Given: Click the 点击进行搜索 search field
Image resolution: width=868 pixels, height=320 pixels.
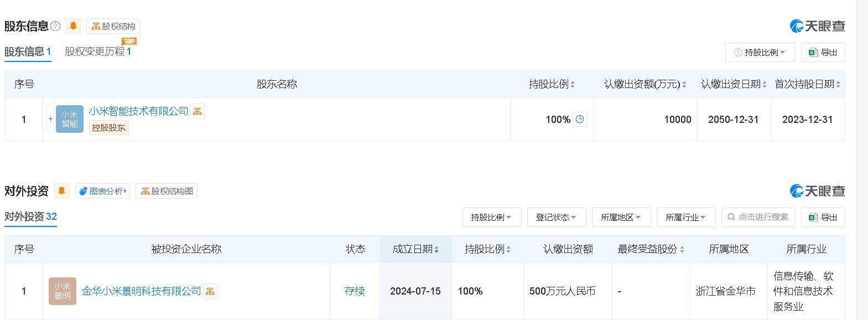Looking at the screenshot, I should (x=758, y=217).
